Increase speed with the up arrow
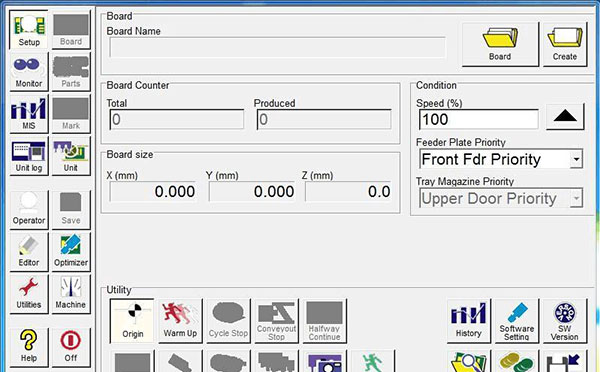600x372 pixels. pyautogui.click(x=565, y=117)
